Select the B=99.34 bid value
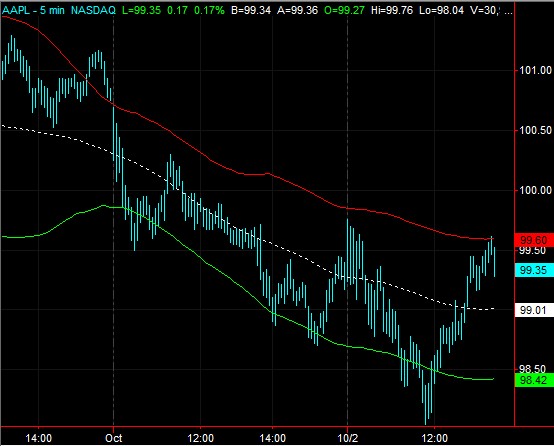The height and width of the screenshot is (446, 554). coord(251,10)
